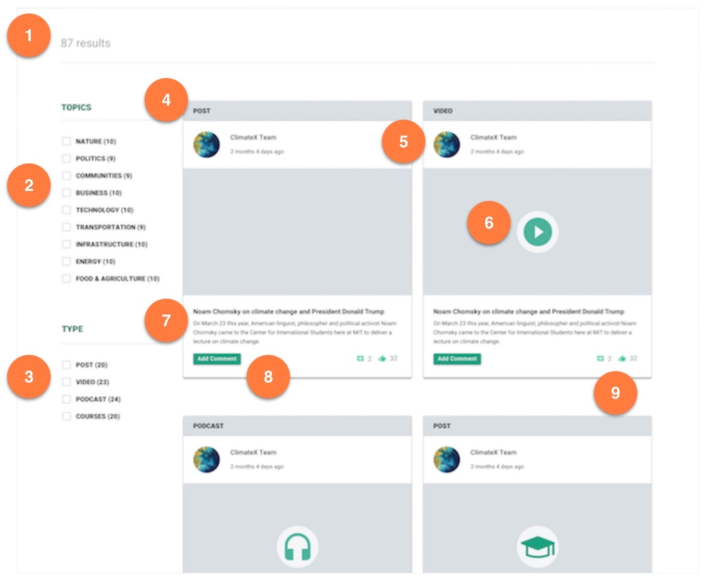
Task: Click the globe avatar on the Video card
Action: pyautogui.click(x=447, y=145)
